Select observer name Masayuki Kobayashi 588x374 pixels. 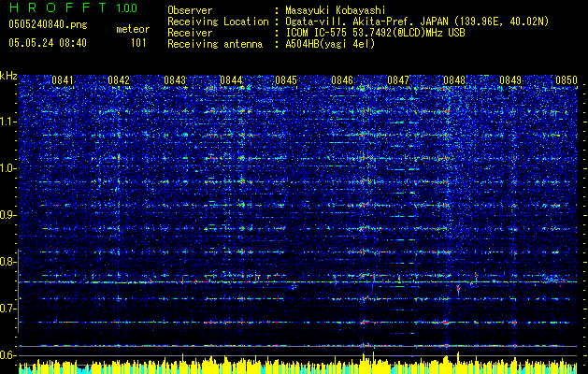pos(336,10)
